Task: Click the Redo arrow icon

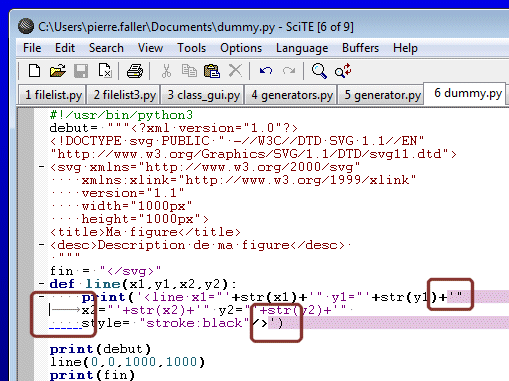Action: point(289,71)
